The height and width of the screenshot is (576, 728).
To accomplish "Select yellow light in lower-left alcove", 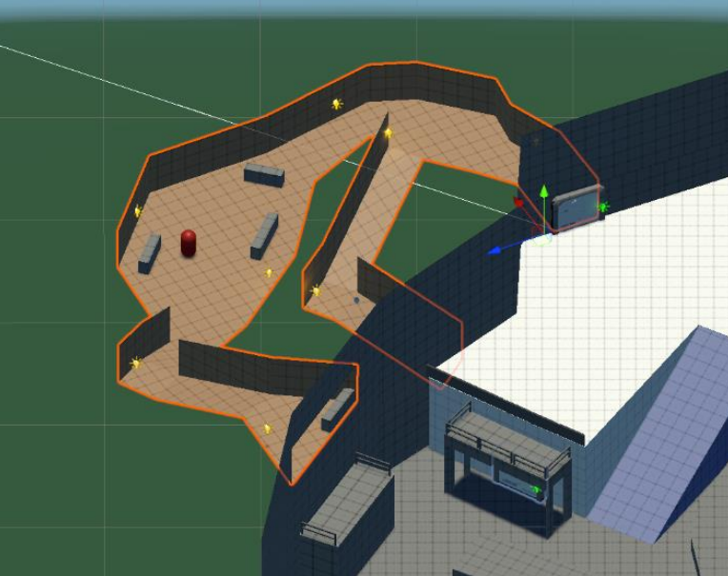I will (135, 363).
